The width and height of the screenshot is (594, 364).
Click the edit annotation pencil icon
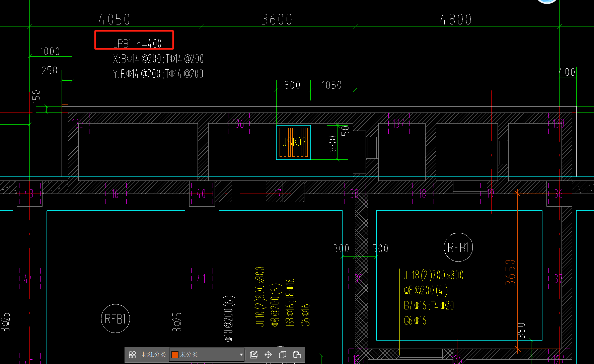pyautogui.click(x=254, y=355)
